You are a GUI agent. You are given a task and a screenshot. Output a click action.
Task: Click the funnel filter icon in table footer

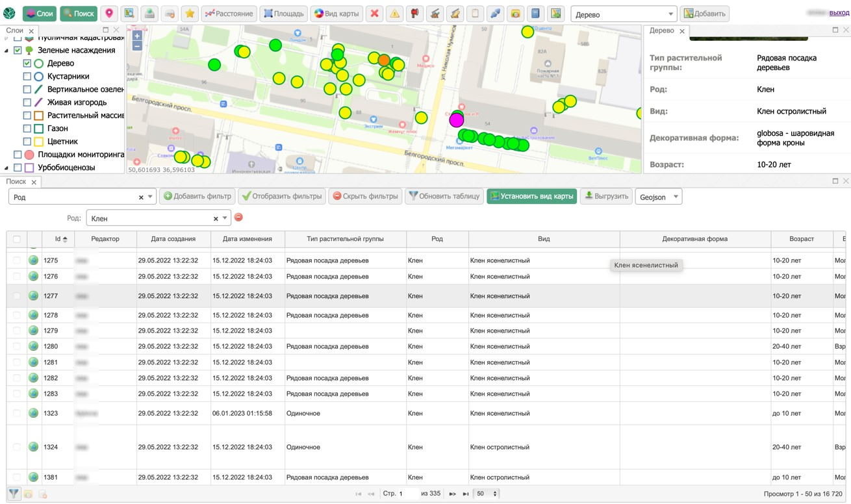point(14,494)
